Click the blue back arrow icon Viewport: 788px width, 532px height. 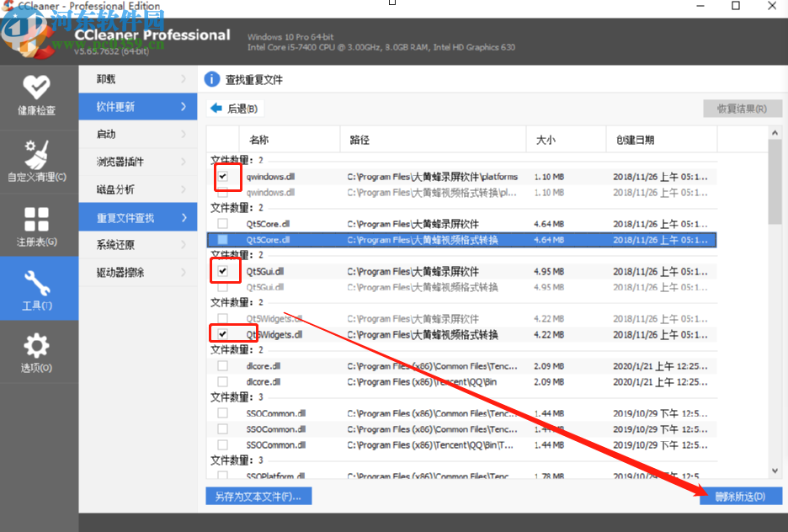[x=216, y=108]
